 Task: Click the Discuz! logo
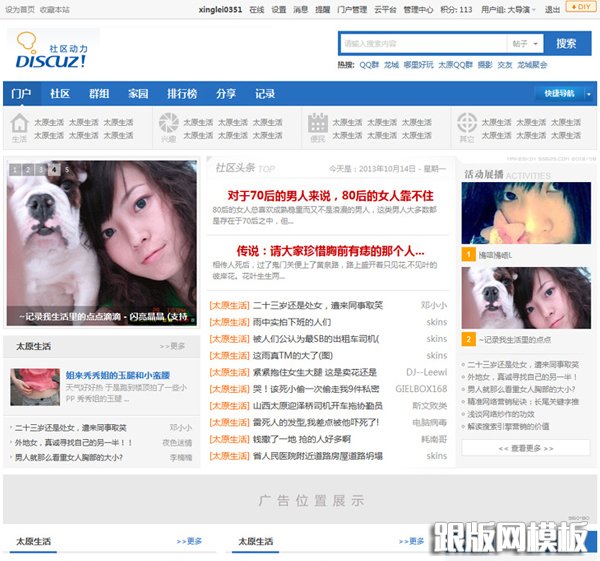[52, 51]
